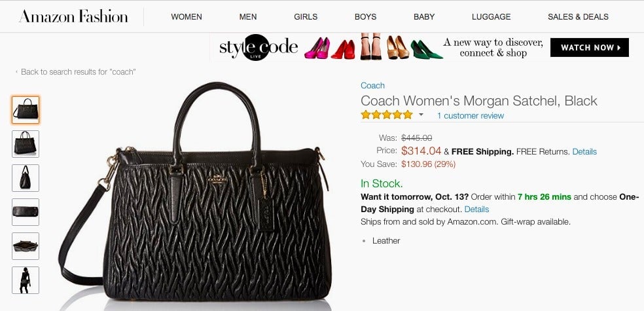Select the first front-view bag thumbnail

(26, 110)
